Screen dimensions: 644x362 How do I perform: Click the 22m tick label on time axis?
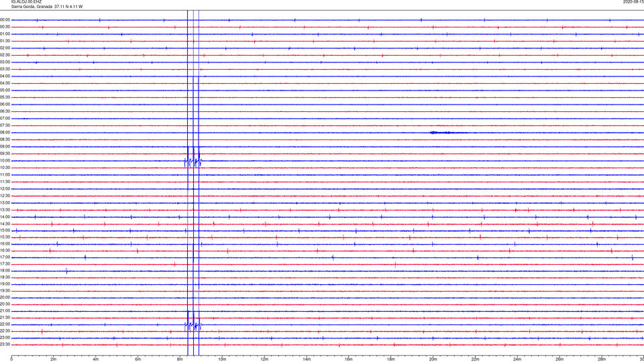pos(475,359)
